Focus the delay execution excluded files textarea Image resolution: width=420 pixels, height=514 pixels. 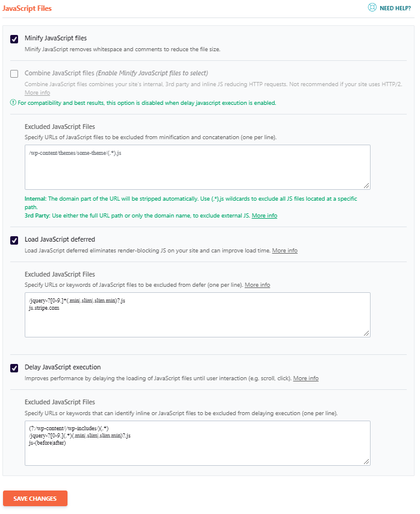(x=198, y=443)
